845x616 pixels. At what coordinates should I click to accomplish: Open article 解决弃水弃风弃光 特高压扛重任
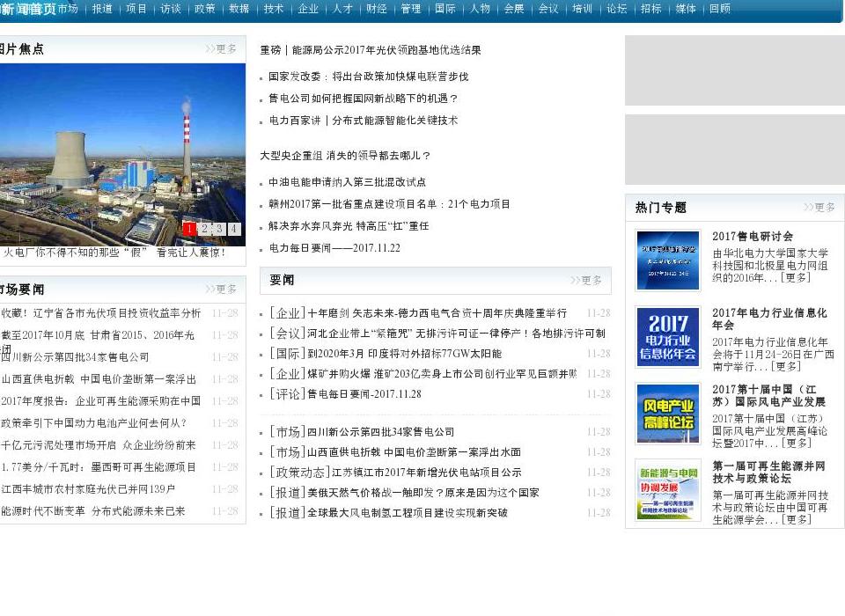[349, 226]
